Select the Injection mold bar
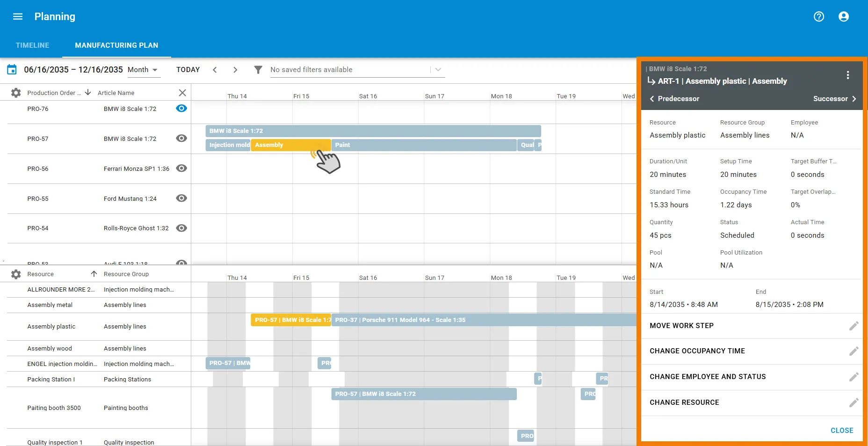 [228, 145]
